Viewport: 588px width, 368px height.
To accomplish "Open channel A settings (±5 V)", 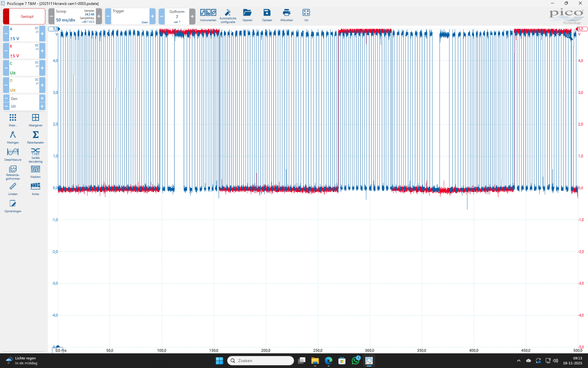I will [x=24, y=33].
